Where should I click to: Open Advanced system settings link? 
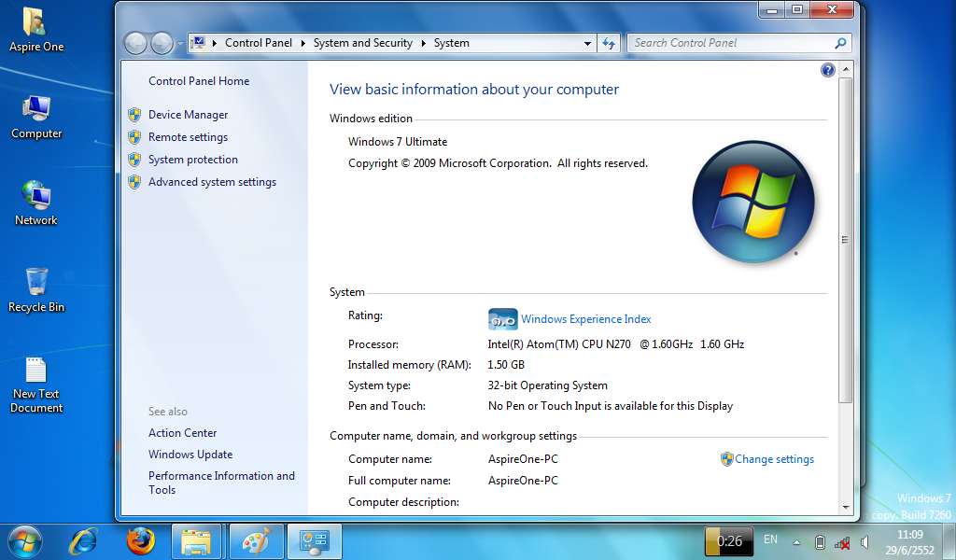point(212,182)
